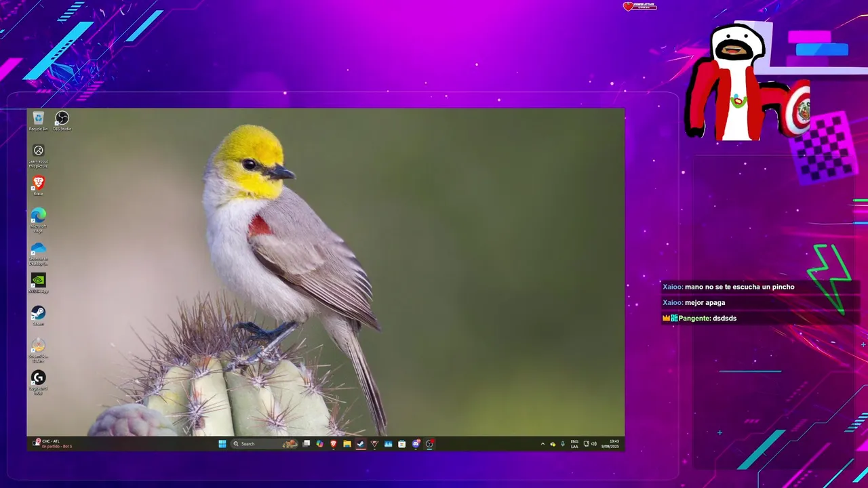
Task: Open the ENG LAA language switcher
Action: pyautogui.click(x=574, y=444)
